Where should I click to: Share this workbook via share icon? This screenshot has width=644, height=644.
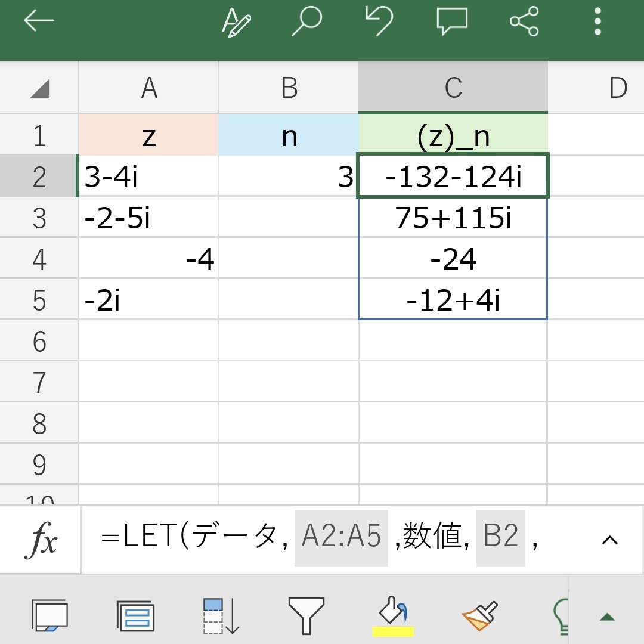point(525,21)
